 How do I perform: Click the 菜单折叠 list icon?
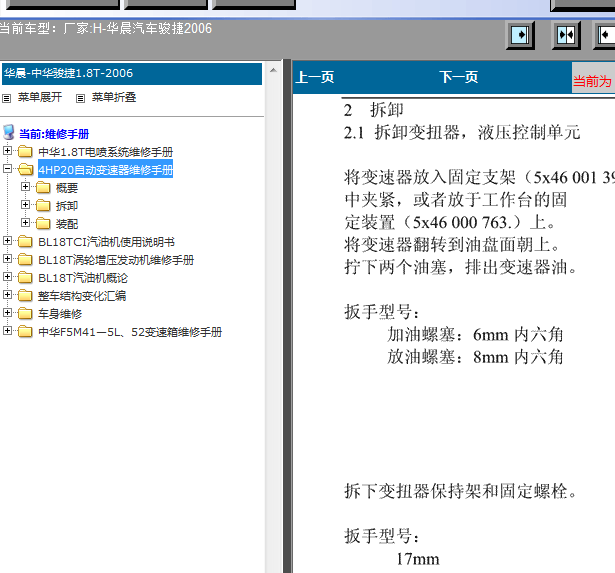coord(80,98)
